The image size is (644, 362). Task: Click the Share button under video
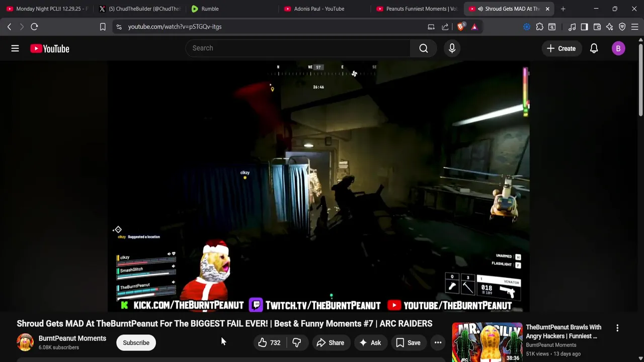coord(330,343)
